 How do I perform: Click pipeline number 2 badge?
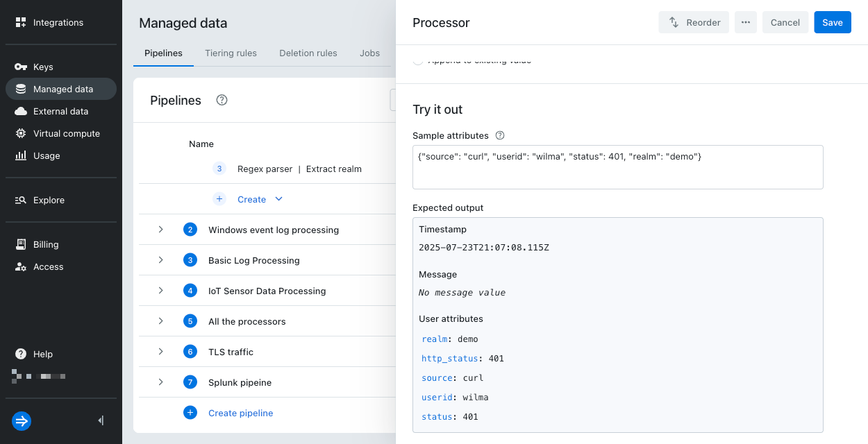click(x=190, y=230)
